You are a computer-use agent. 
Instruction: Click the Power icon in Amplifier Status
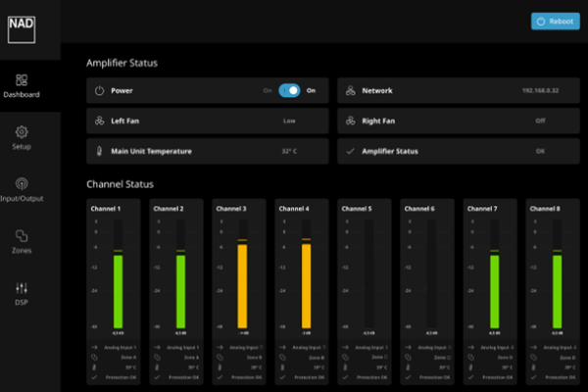[x=99, y=90]
